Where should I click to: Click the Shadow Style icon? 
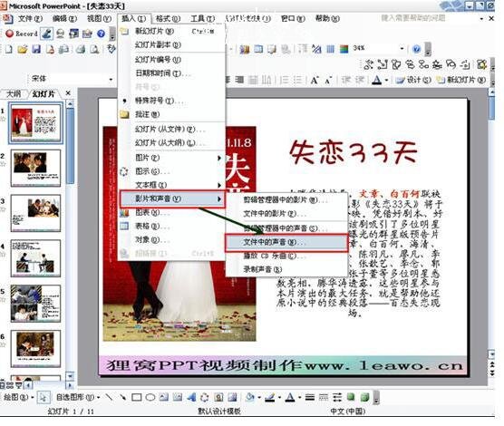351,397
